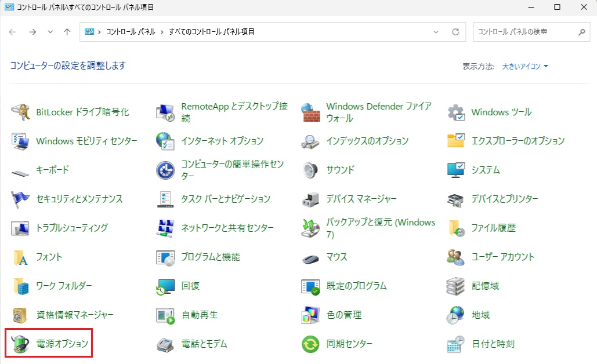Open the キーボード text link
This screenshot has height=364, width=597.
tap(53, 170)
